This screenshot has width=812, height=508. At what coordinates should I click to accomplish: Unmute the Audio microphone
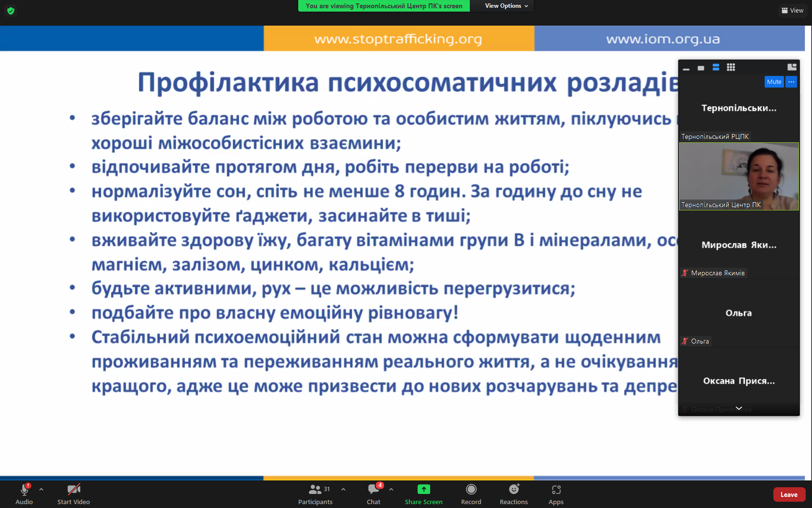click(x=24, y=494)
